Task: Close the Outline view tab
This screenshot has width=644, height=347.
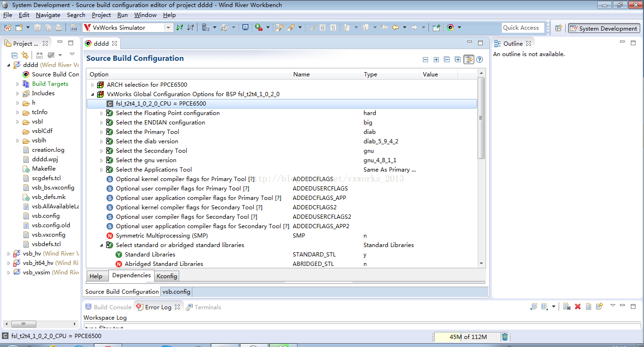Action: [x=528, y=43]
